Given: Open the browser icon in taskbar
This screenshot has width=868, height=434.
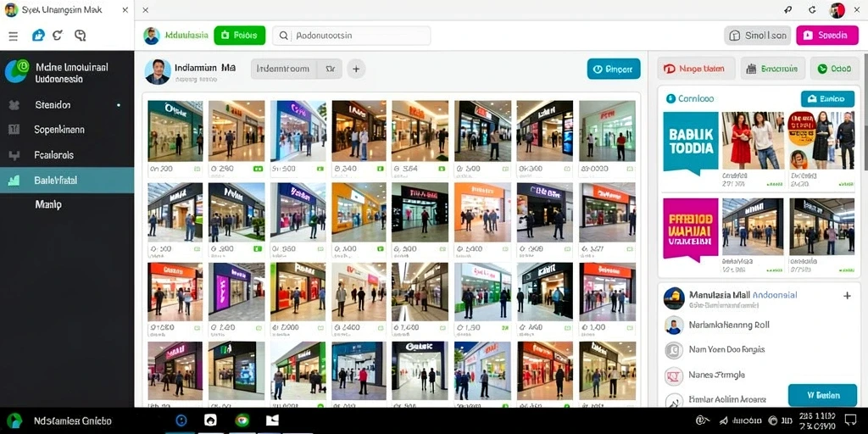Looking at the screenshot, I should [x=242, y=420].
